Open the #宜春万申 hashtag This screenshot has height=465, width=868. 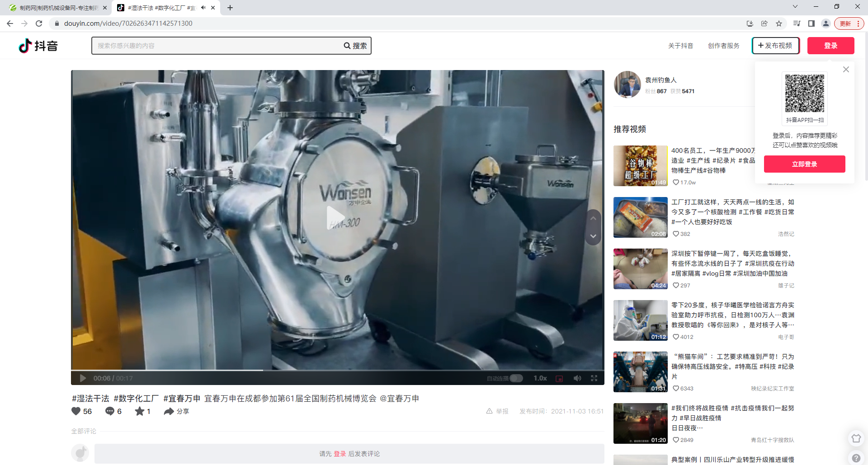pyautogui.click(x=182, y=399)
